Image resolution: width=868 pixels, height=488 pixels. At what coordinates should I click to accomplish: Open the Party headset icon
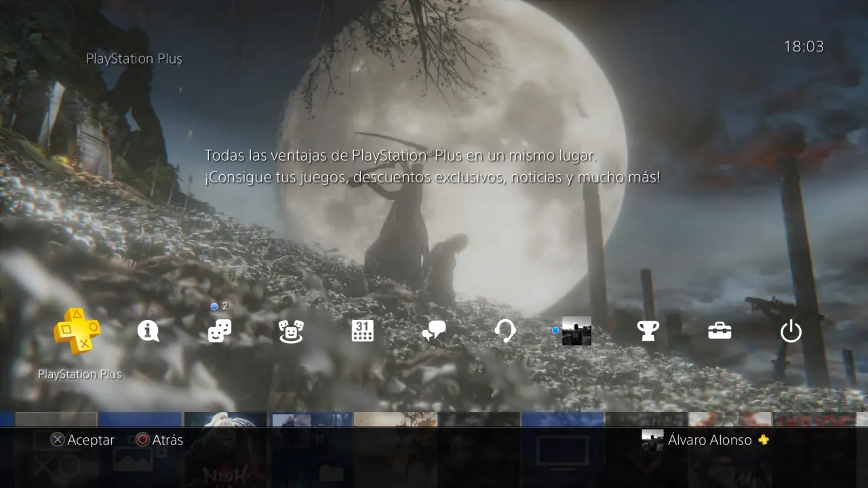click(x=505, y=331)
